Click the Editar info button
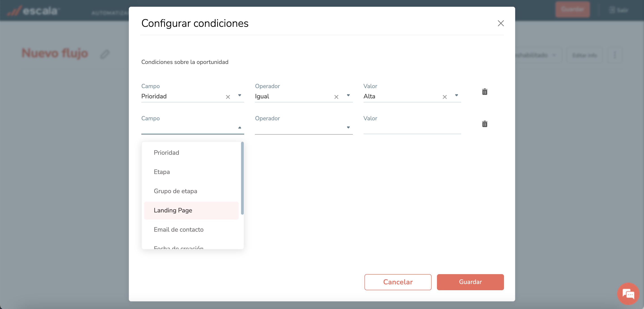644x309 pixels. pos(584,55)
